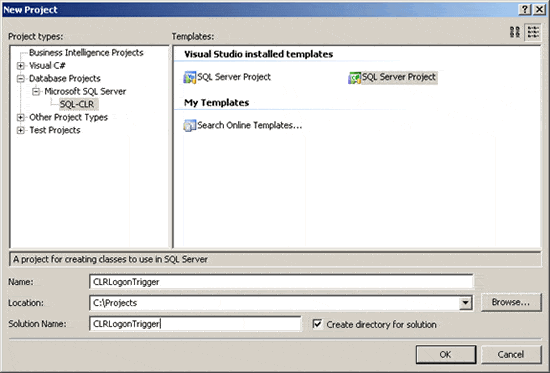Select the Database Projects tree item
Viewport: 550px width, 373px height.
65,79
